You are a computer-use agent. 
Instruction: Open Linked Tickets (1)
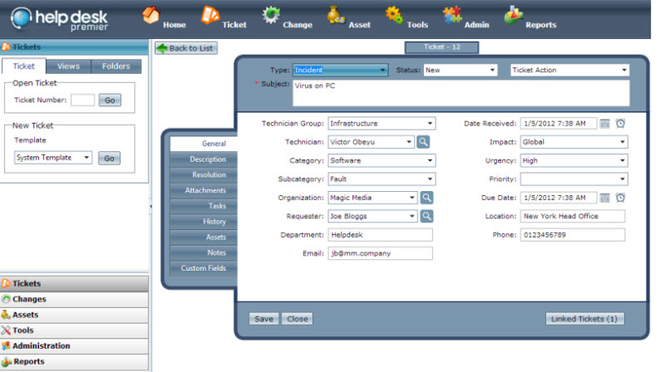(x=584, y=319)
